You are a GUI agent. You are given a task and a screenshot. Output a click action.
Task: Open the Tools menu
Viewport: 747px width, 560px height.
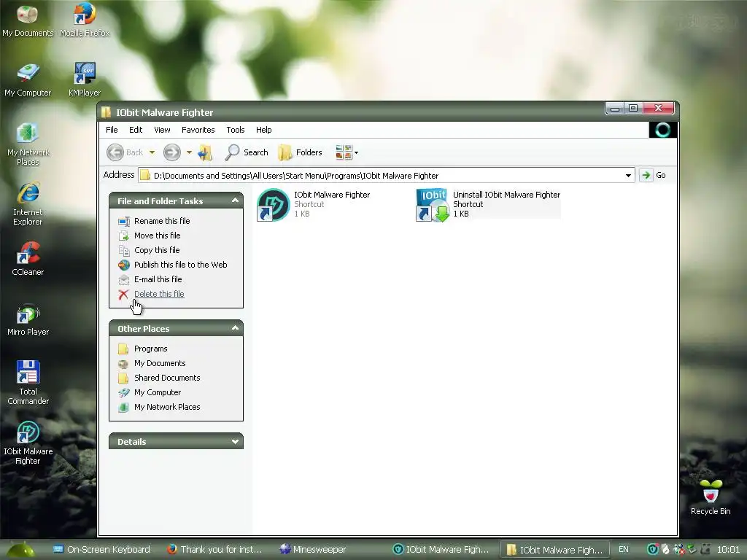point(236,130)
